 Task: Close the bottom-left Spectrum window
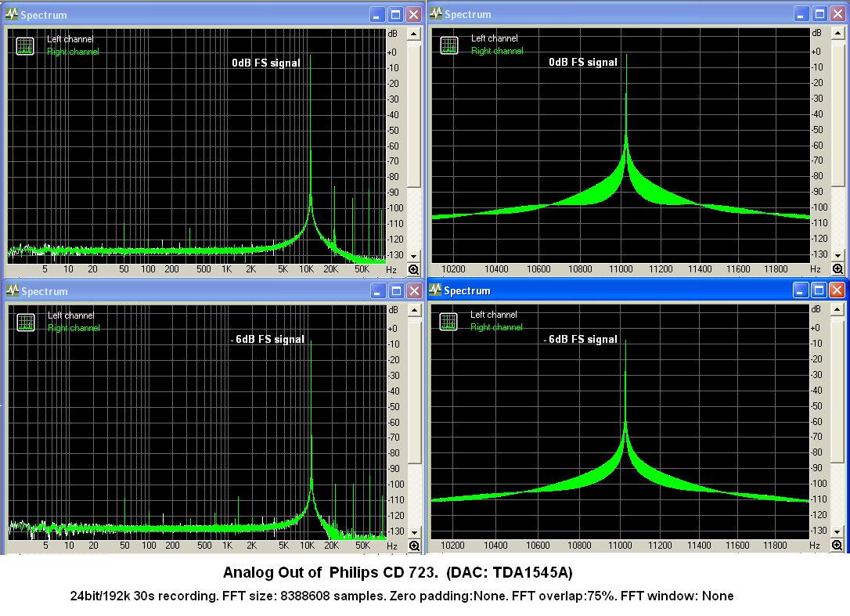click(x=414, y=290)
